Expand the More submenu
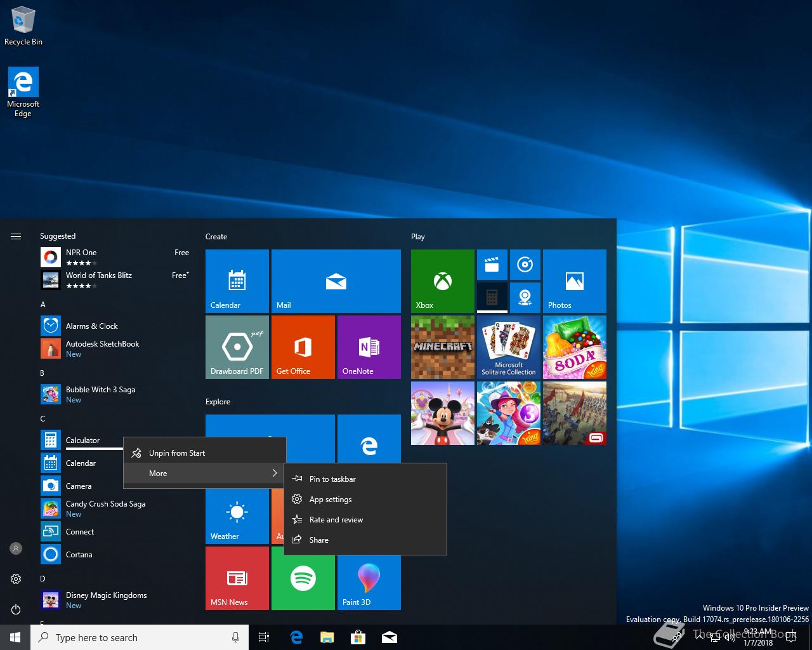The height and width of the screenshot is (650, 812). (204, 474)
